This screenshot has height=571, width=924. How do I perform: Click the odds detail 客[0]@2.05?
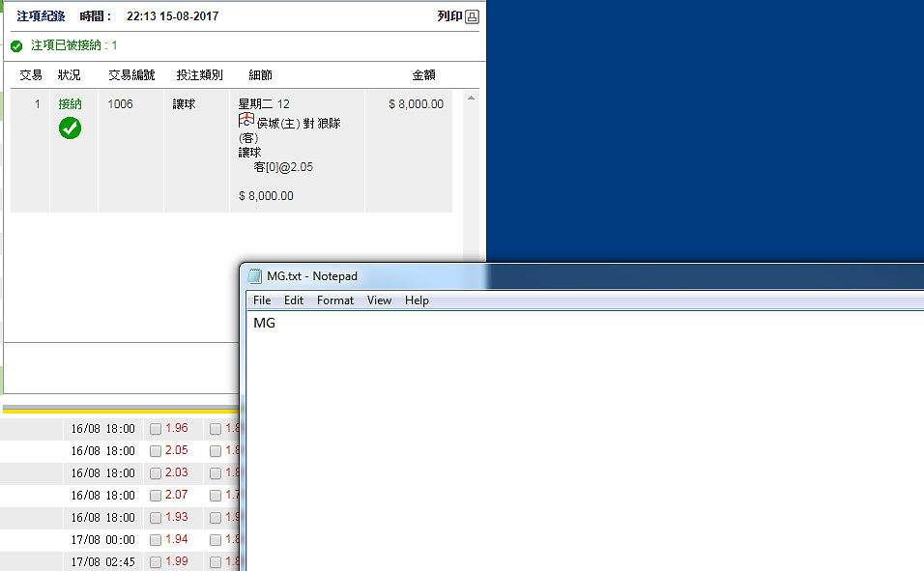coord(283,167)
